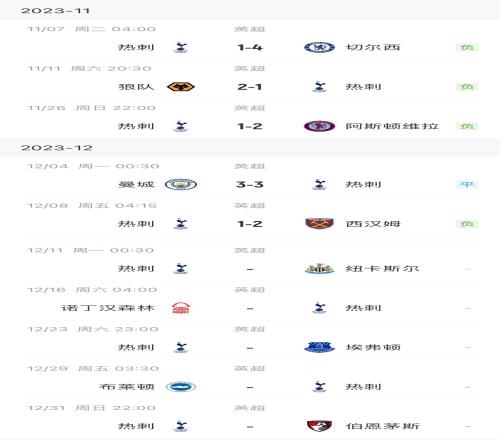500x440 pixels.
Task: Open the 纽卡斯尔 team name link
Action: (382, 268)
